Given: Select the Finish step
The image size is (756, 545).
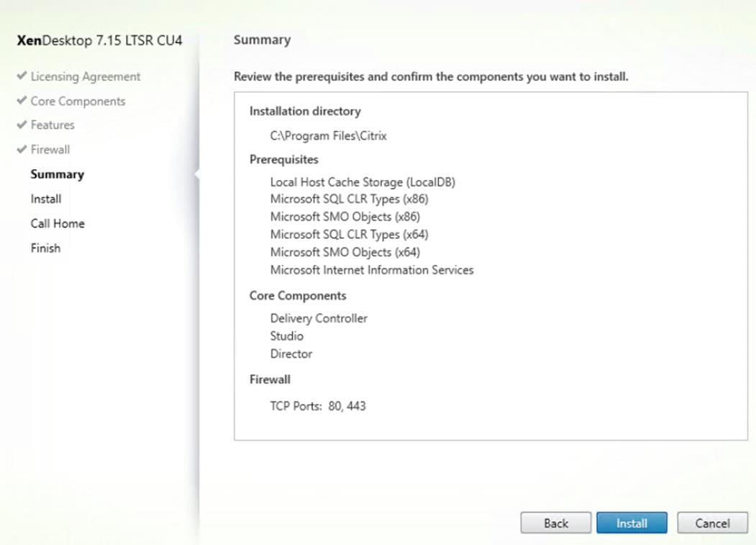Looking at the screenshot, I should (x=45, y=248).
